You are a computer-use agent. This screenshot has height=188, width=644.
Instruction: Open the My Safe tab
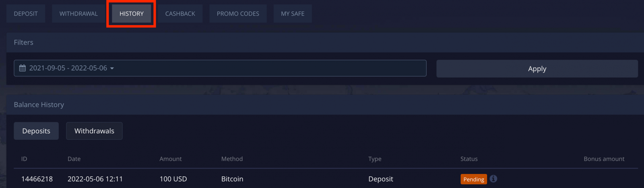point(293,14)
